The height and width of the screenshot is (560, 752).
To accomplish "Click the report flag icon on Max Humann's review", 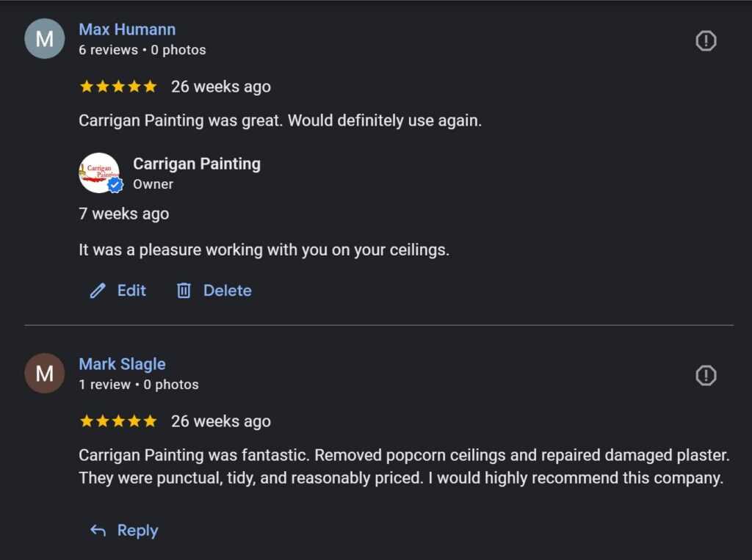I will pos(705,40).
